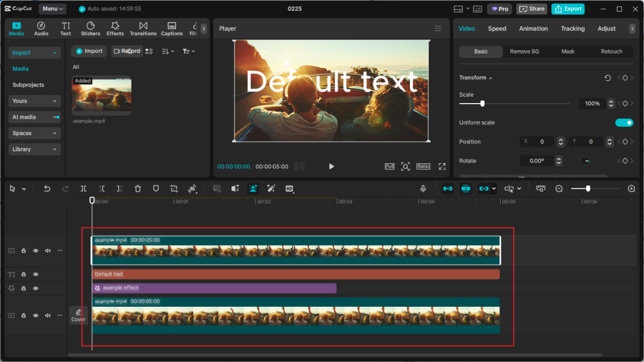644x362 pixels.
Task: Record a voiceover with the microphone icon
Action: pos(423,189)
